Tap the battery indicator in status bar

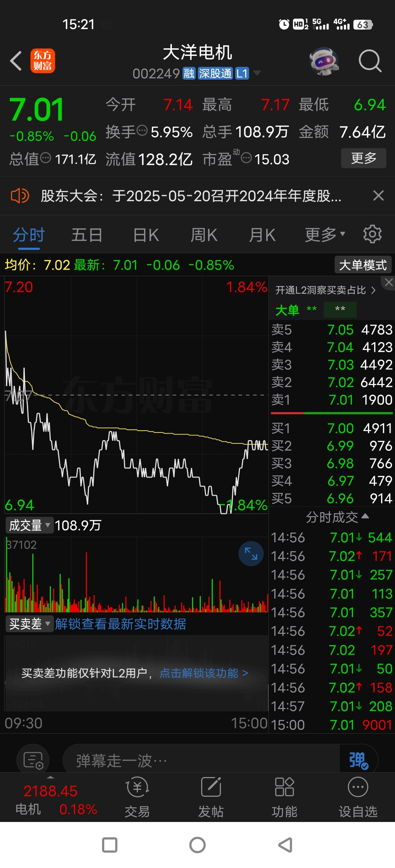363,24
